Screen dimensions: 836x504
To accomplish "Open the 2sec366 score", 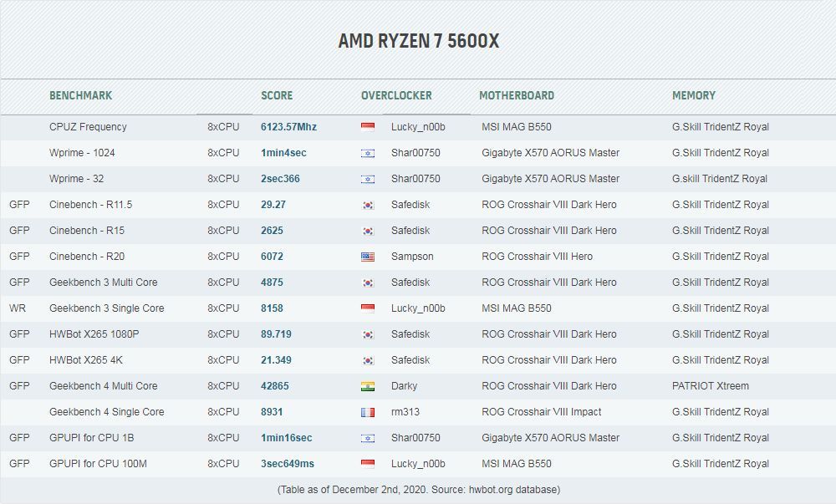I will pos(280,179).
